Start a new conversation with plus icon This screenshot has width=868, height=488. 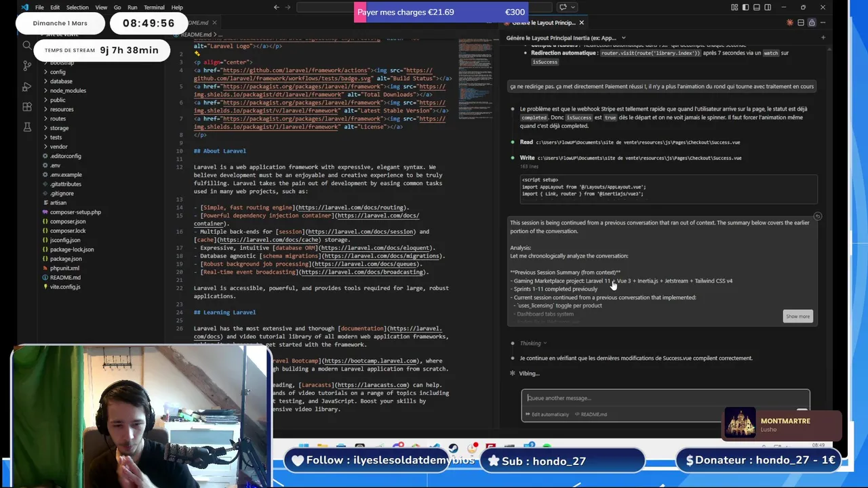(823, 37)
